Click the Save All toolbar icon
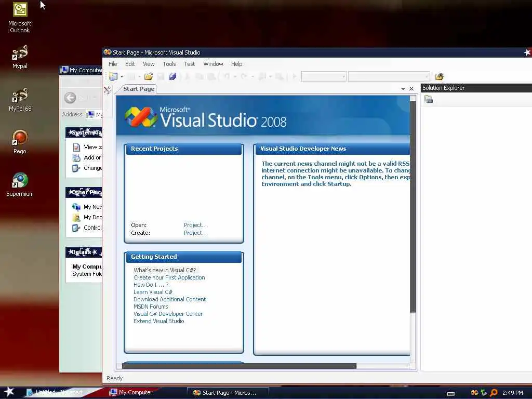Viewport: 532px width, 399px height. pyautogui.click(x=172, y=77)
